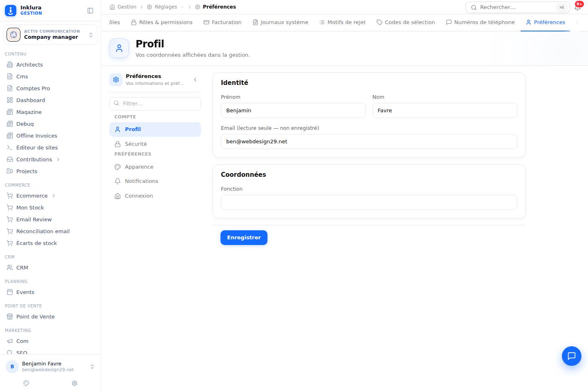The image size is (588, 392).
Task: Collapse the Préférences panel with the chevron
Action: [195, 80]
